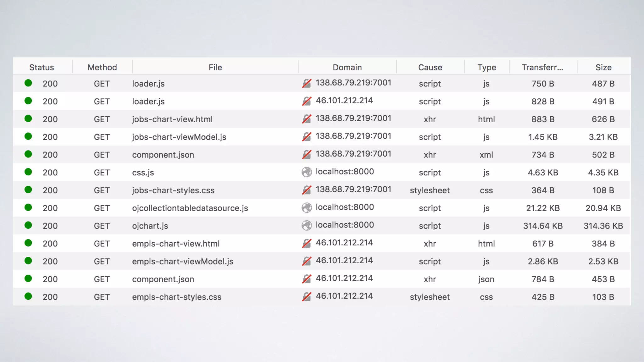
Task: Click insecure lock icon on empls-chart-styles.css row
Action: click(x=307, y=297)
